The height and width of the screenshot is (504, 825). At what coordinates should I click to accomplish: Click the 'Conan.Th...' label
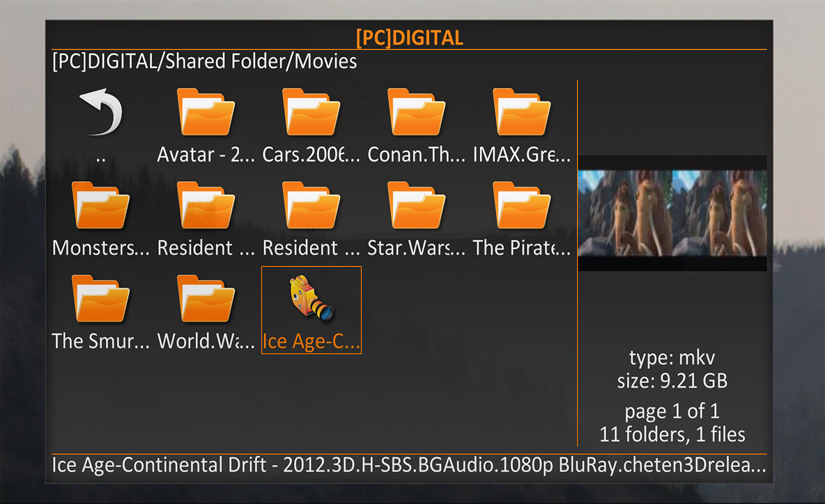pyautogui.click(x=416, y=155)
